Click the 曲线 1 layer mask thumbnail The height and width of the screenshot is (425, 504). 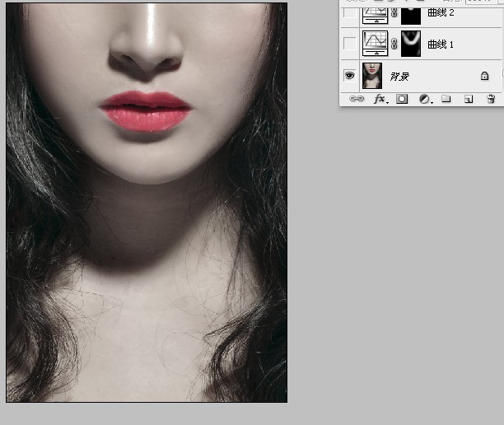coord(411,43)
